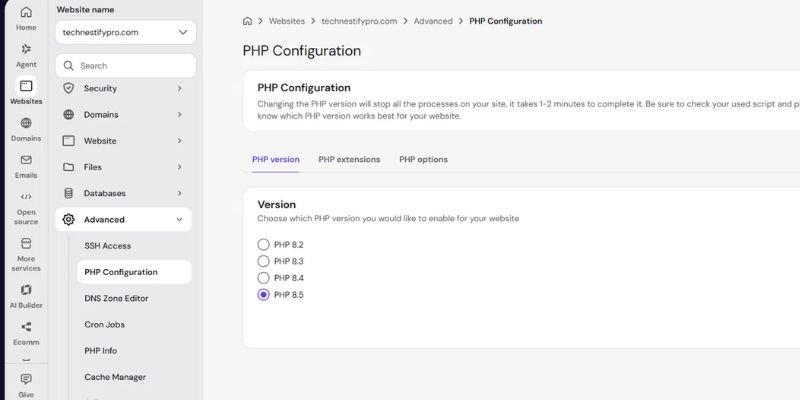The width and height of the screenshot is (800, 400).
Task: Open the Emails envelope icon
Action: click(26, 160)
